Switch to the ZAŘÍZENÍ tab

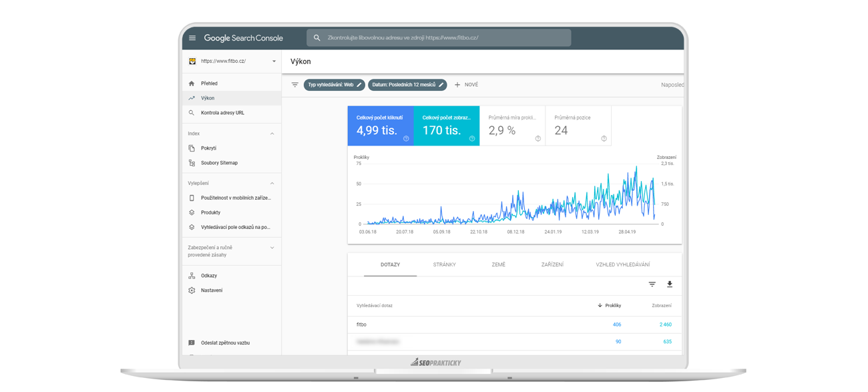tap(552, 265)
